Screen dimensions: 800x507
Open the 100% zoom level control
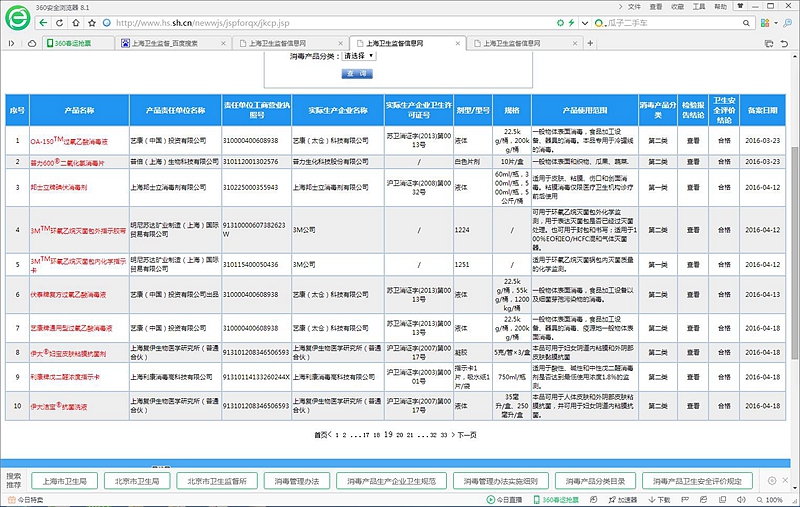click(769, 500)
